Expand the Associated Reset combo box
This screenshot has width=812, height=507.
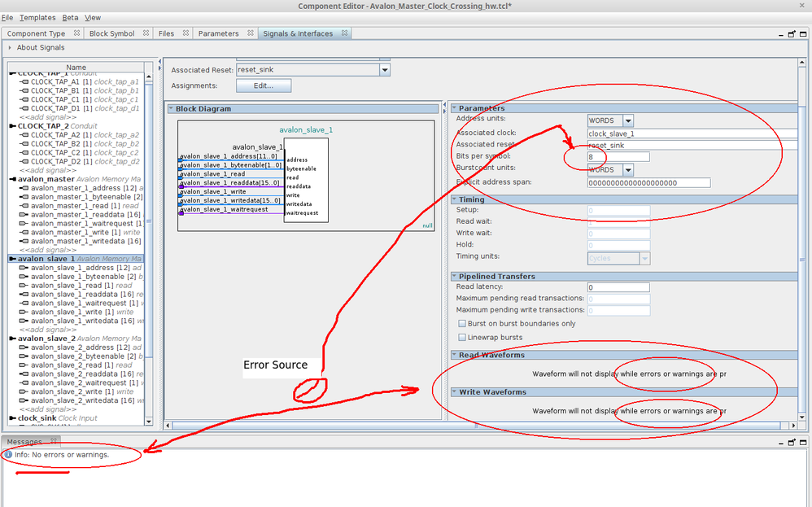point(384,70)
